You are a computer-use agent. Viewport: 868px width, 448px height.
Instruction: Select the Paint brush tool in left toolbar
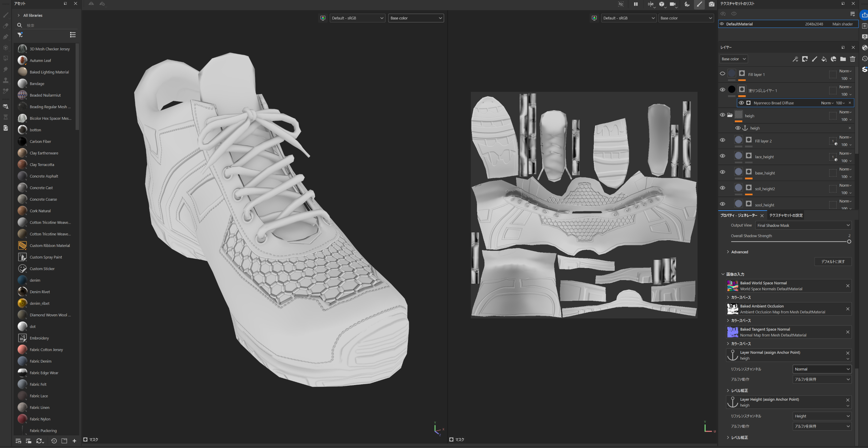coord(5,15)
